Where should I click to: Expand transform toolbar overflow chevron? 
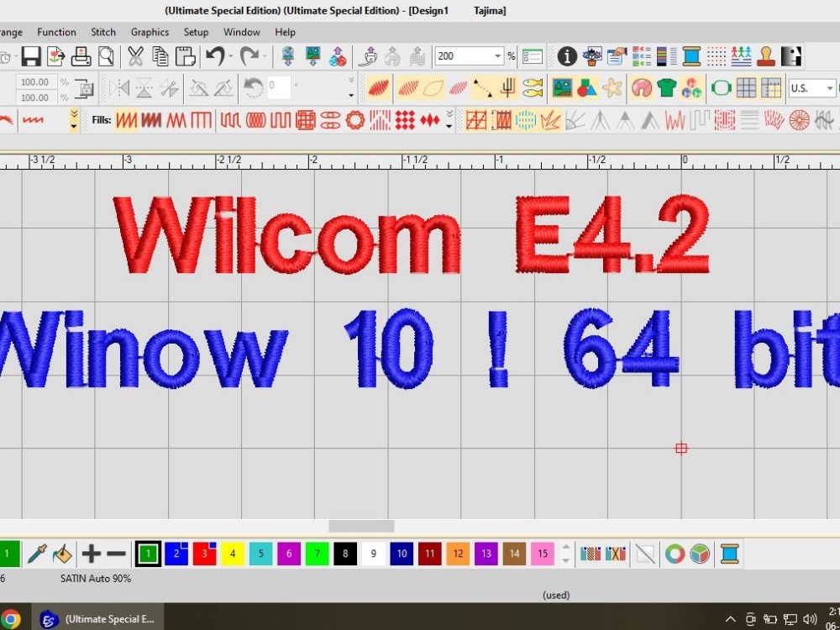351,88
